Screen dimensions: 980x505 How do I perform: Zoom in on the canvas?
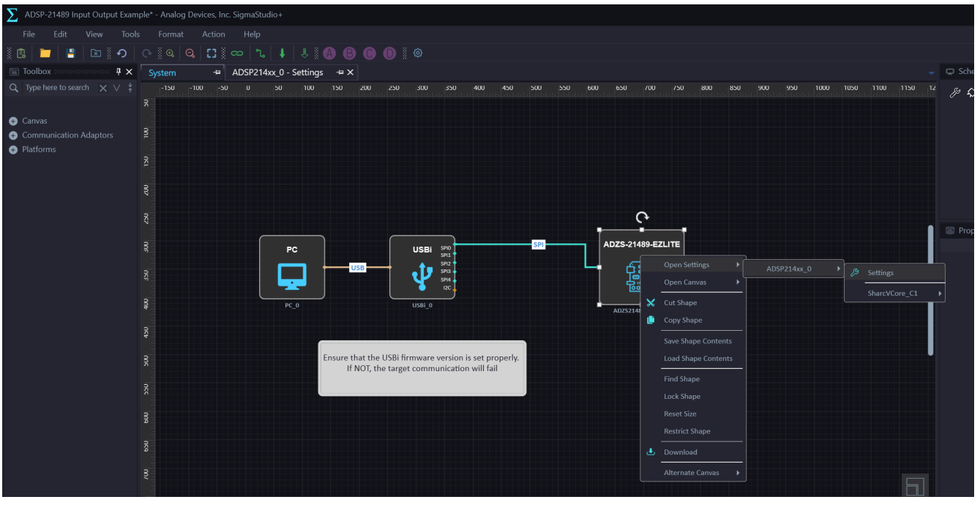(170, 53)
